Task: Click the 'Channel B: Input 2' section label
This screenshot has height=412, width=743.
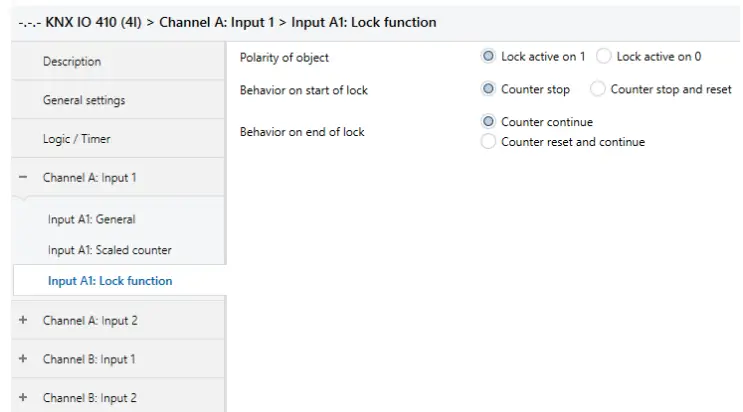Action: (90, 398)
